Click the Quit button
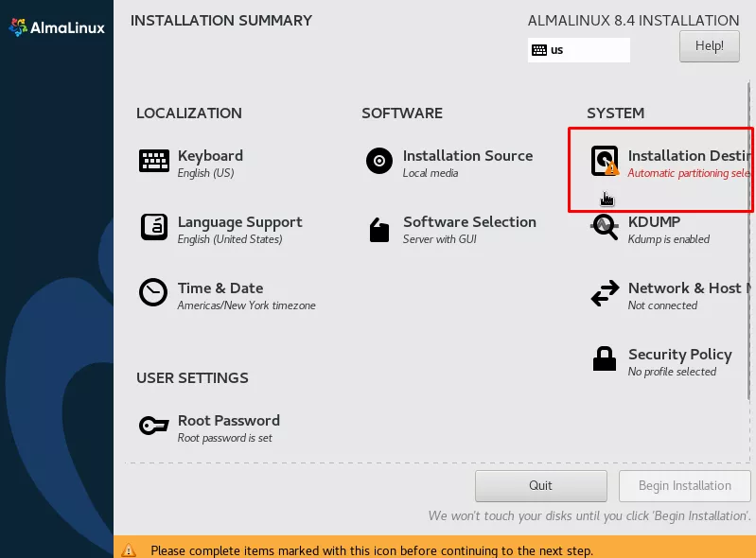 [540, 486]
